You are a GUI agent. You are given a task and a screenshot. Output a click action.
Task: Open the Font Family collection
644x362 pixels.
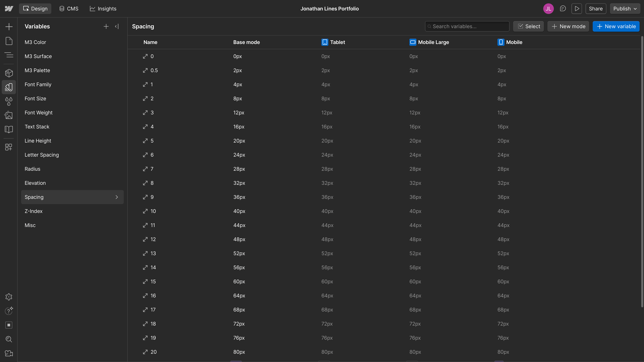tap(72, 84)
